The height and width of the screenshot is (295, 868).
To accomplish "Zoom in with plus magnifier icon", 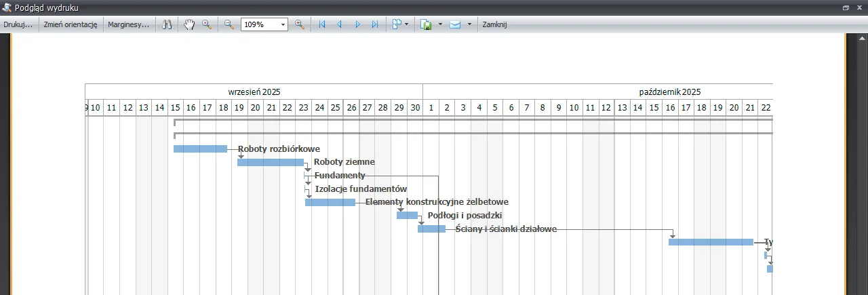I will tap(299, 24).
